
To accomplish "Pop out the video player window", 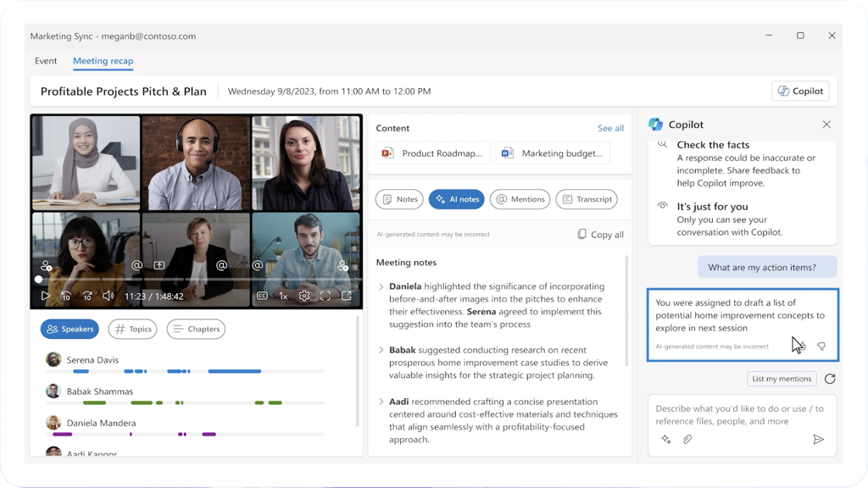I will coord(347,296).
